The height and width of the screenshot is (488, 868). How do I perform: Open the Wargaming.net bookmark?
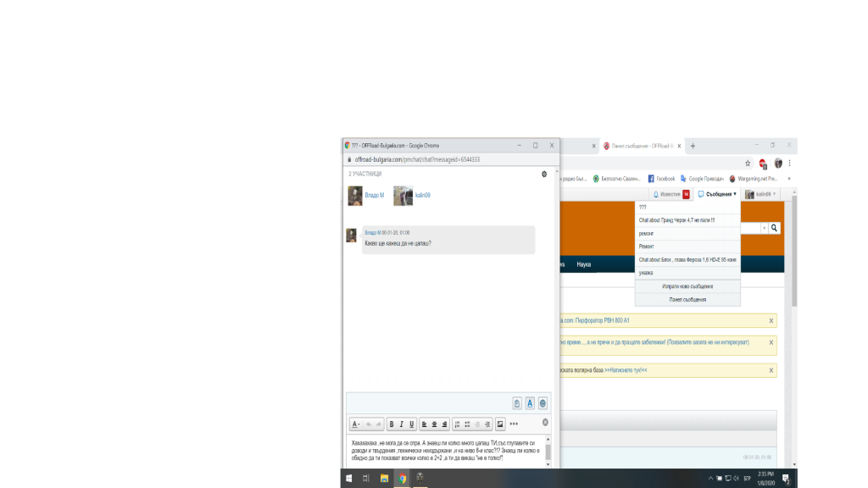pyautogui.click(x=754, y=179)
